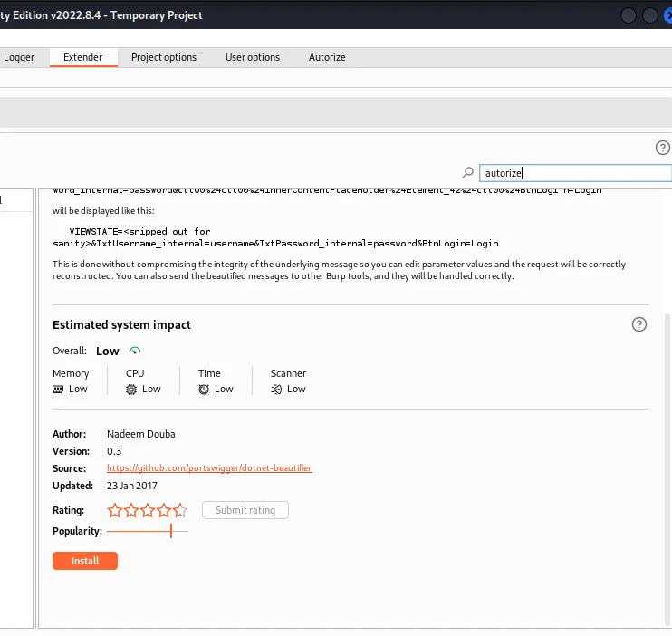Open the Project options tab
The image size is (672, 636).
[164, 57]
